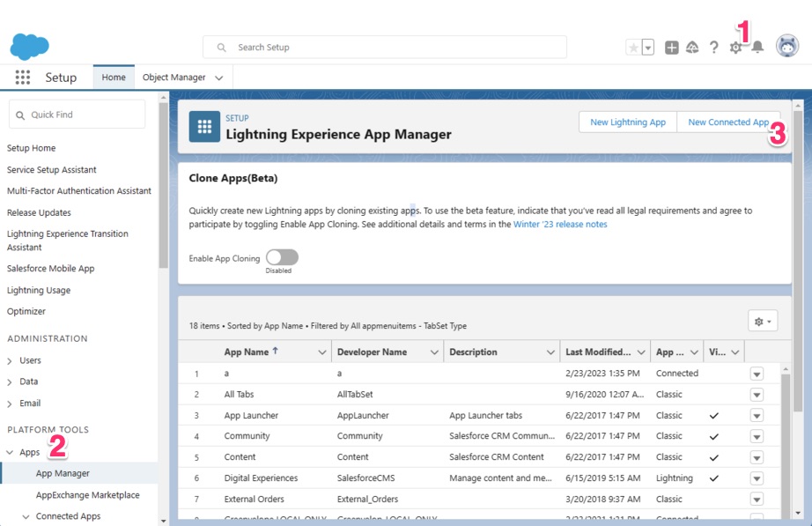812x526 pixels.
Task: Open Global Actions plus icon
Action: point(672,48)
